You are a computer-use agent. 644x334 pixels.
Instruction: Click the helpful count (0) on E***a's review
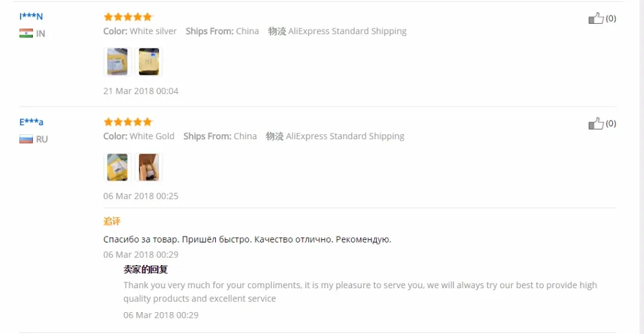coord(611,124)
